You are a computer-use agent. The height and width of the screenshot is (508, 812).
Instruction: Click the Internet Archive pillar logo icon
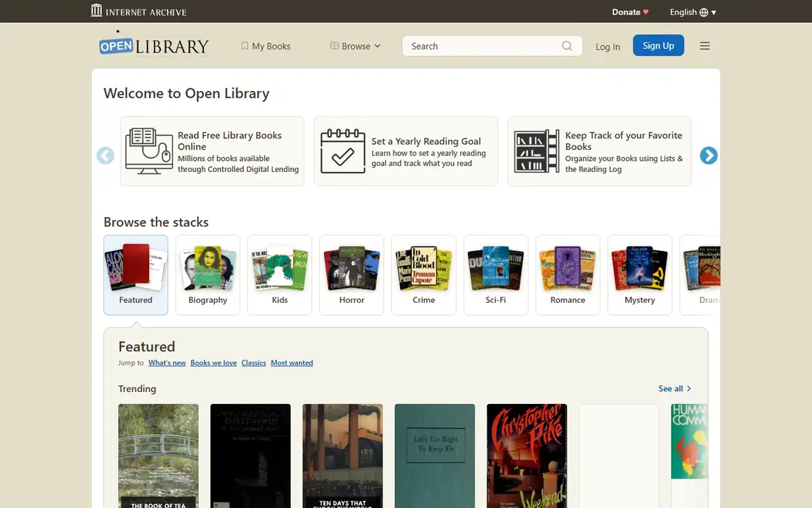pos(96,10)
